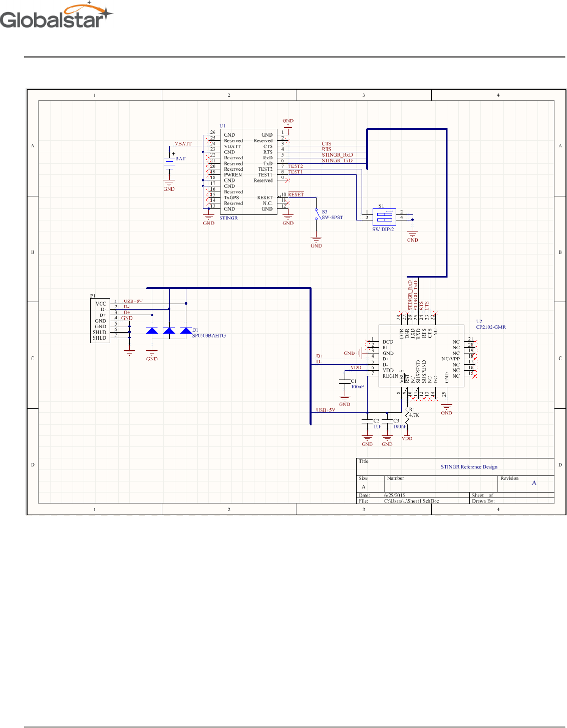
Task: Click the horizontal STINGR_TxD net label near U1
Action: pos(337,161)
